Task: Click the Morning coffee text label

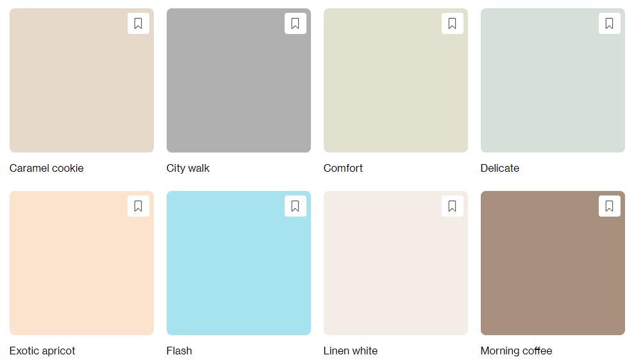Action: 516,351
